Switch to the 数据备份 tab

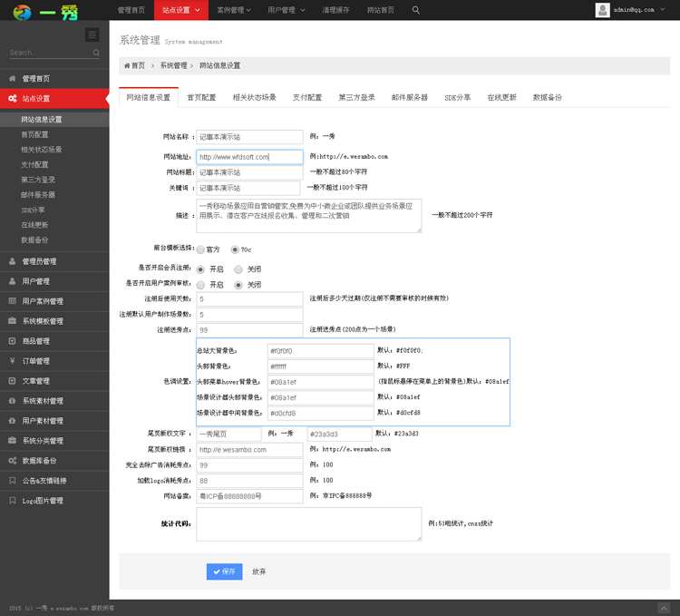click(548, 98)
